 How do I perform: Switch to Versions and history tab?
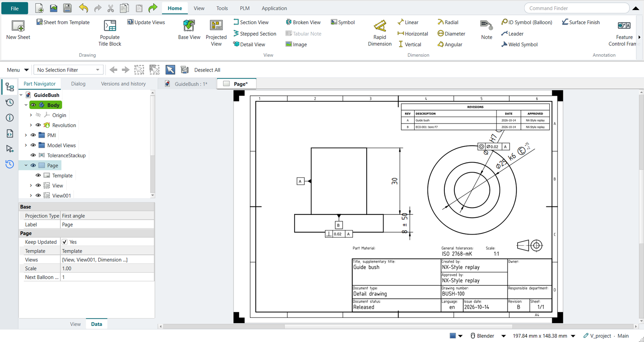tap(123, 84)
